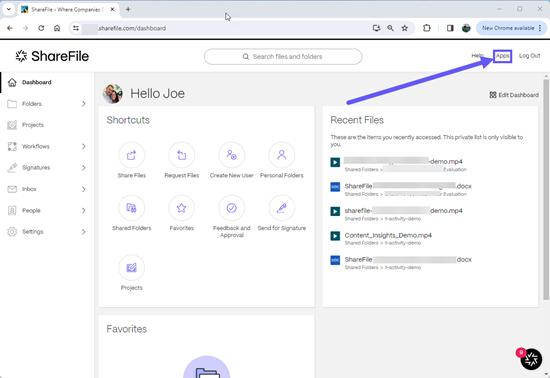Viewport: 550px width, 378px height.
Task: Open the Request Files shortcut
Action: pyautogui.click(x=181, y=155)
